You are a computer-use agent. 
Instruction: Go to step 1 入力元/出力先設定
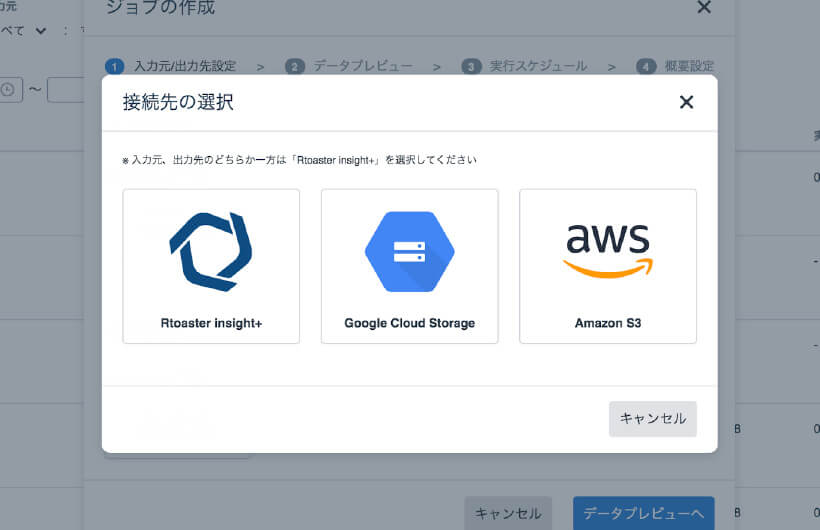pyautogui.click(x=170, y=66)
